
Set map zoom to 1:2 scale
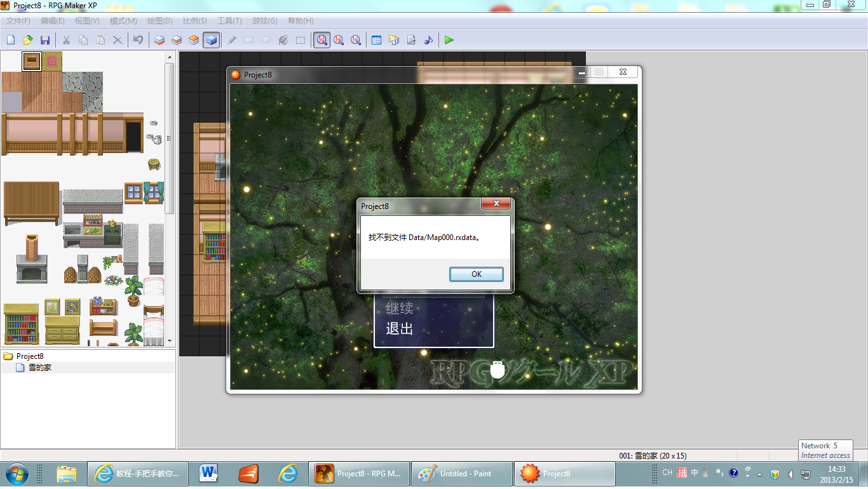[x=339, y=40]
